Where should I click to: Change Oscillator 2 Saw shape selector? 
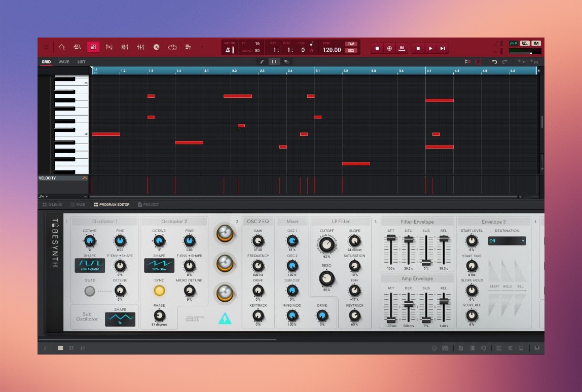coord(160,264)
